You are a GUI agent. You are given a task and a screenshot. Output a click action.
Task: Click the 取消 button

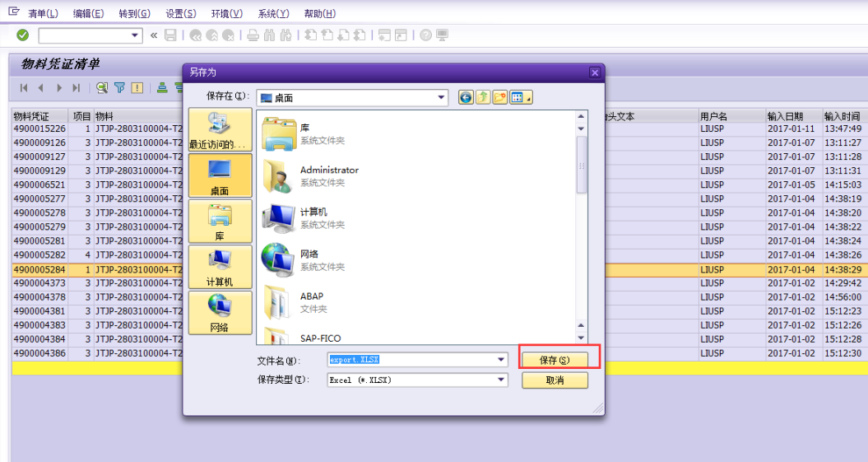[555, 380]
